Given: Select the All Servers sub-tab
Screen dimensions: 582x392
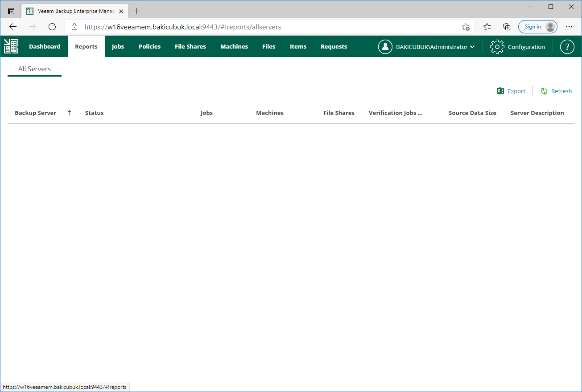Looking at the screenshot, I should pyautogui.click(x=34, y=69).
